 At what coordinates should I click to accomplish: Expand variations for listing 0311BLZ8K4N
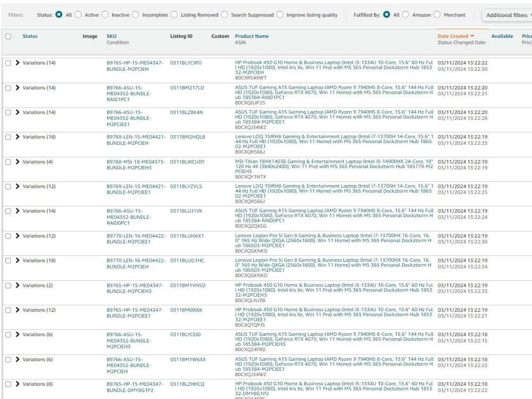(x=18, y=112)
